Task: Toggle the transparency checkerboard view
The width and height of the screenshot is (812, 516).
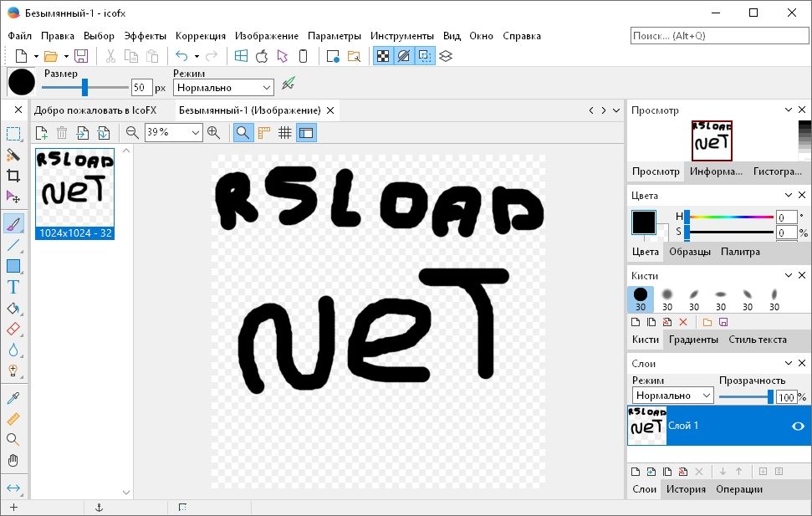Action: coord(383,56)
